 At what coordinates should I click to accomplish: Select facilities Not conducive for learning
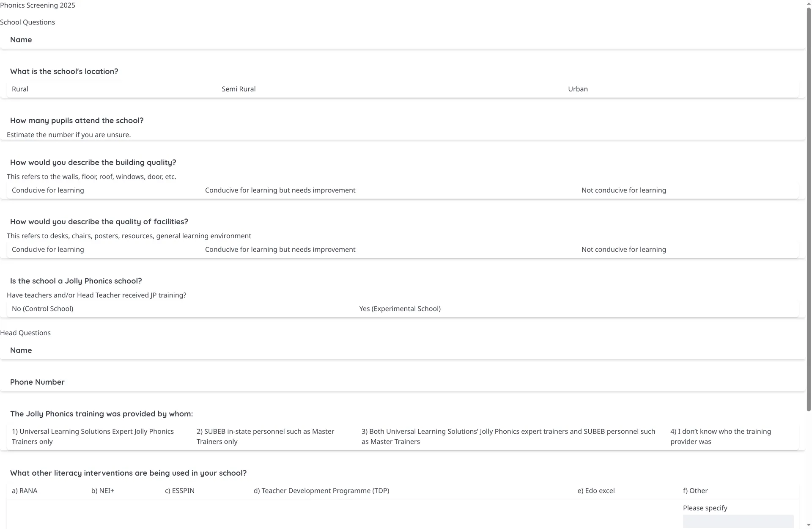(623, 249)
